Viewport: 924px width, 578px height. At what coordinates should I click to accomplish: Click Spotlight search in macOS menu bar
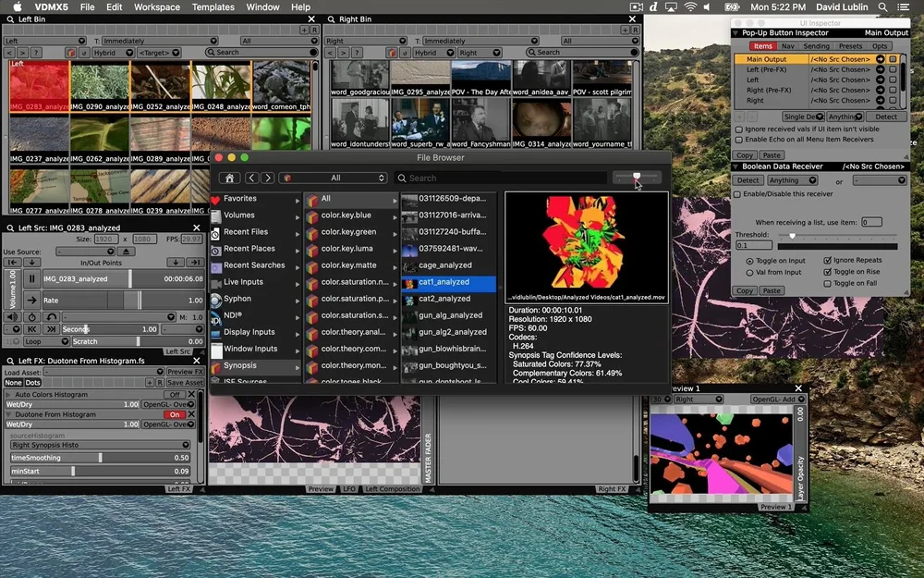pos(882,7)
